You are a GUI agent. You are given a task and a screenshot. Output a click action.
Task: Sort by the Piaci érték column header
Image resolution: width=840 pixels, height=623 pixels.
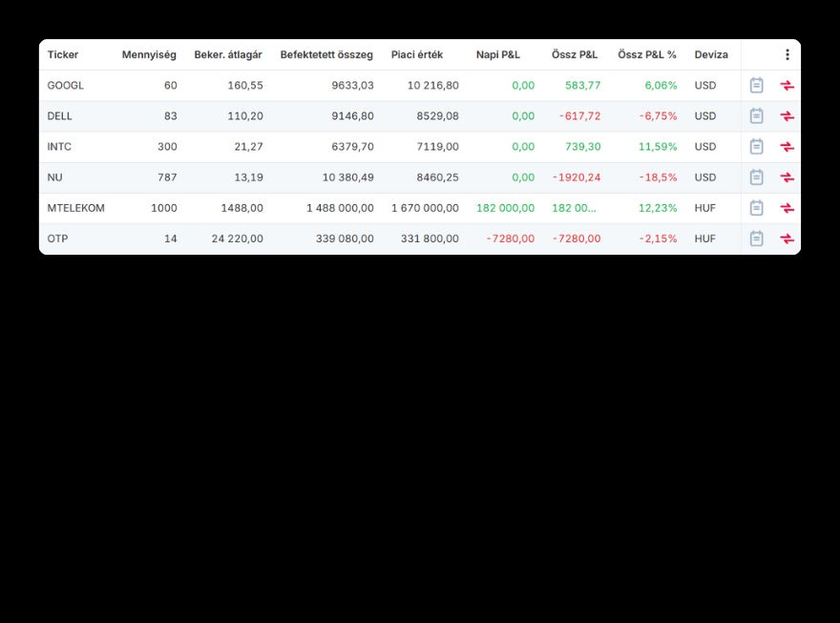coord(417,54)
